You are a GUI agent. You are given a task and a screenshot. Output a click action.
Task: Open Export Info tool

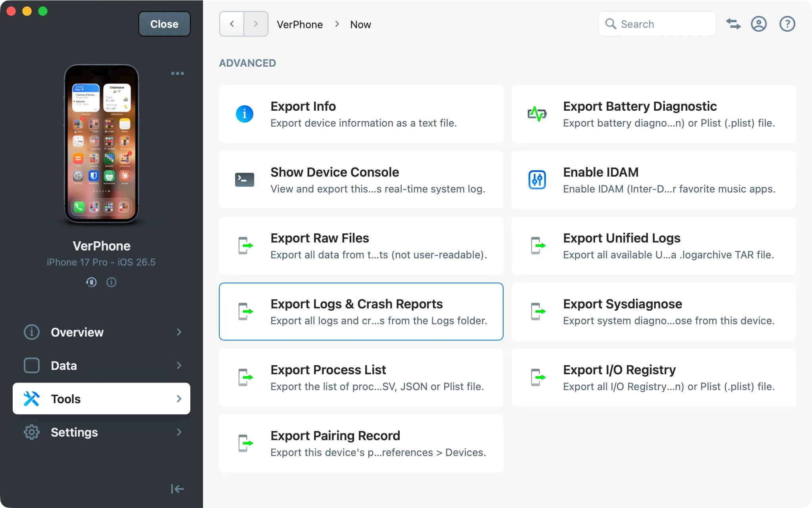[361, 114]
